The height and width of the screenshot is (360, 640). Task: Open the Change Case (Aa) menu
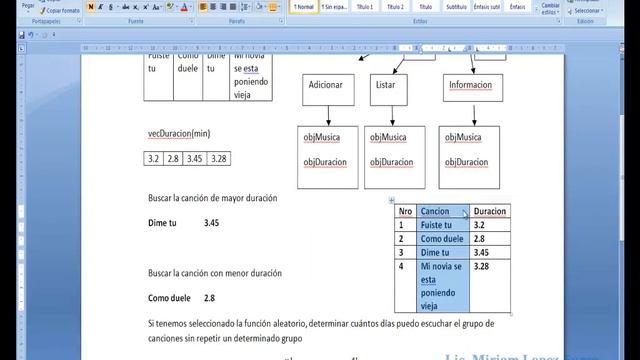(x=156, y=7)
